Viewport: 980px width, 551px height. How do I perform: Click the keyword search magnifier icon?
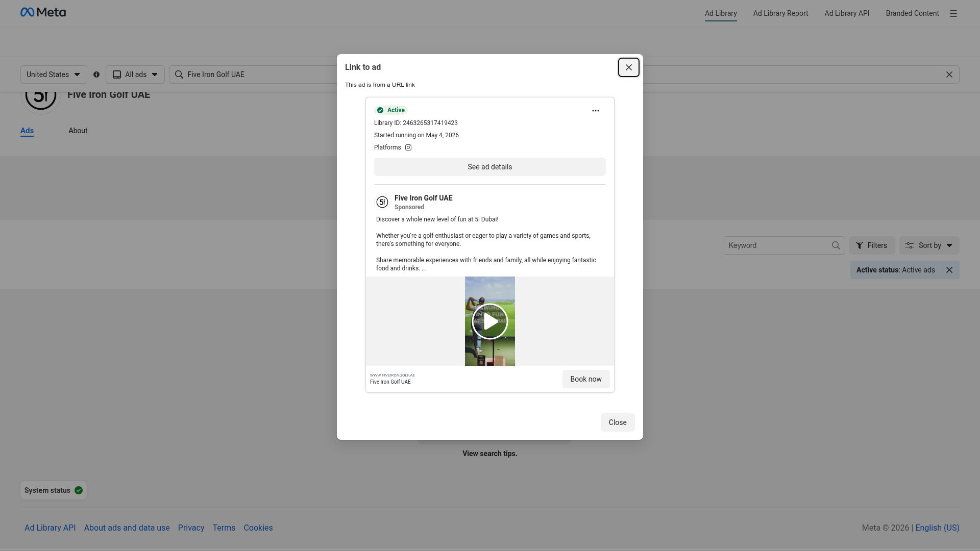click(836, 245)
